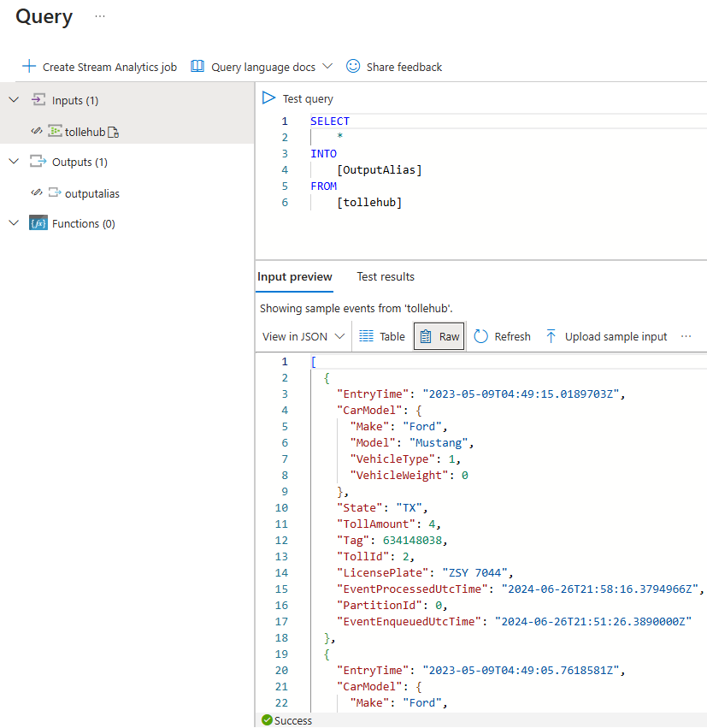The width and height of the screenshot is (707, 728).
Task: Click the document icon next to tollehub
Action: coord(113,132)
